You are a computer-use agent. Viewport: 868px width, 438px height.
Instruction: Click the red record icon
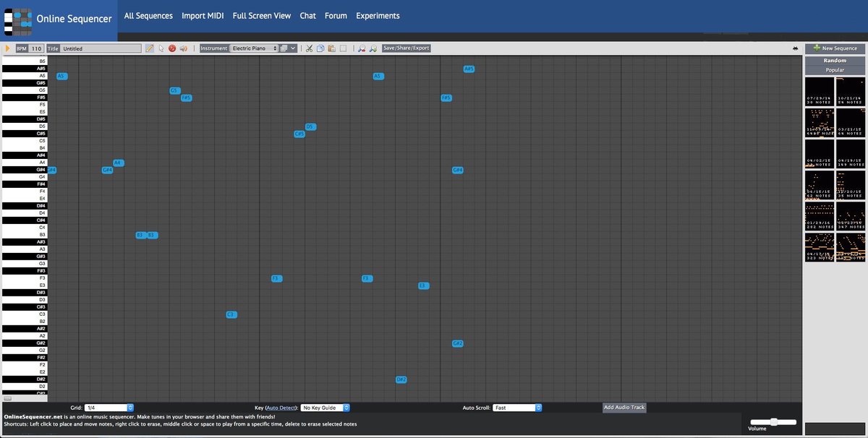coord(172,48)
